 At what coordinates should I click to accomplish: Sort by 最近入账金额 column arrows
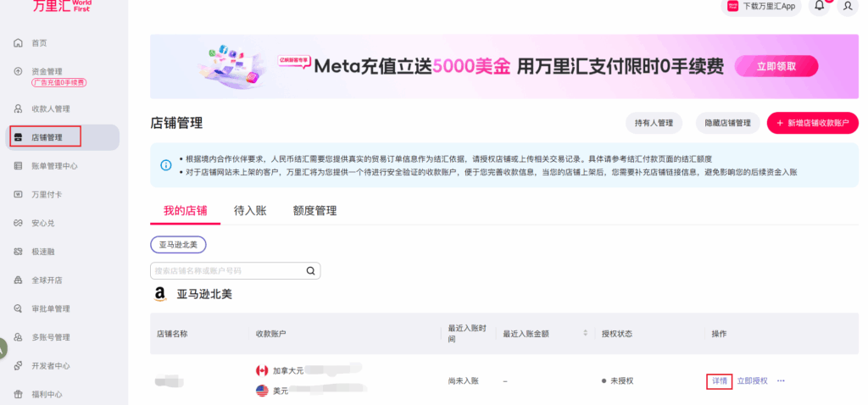point(584,333)
